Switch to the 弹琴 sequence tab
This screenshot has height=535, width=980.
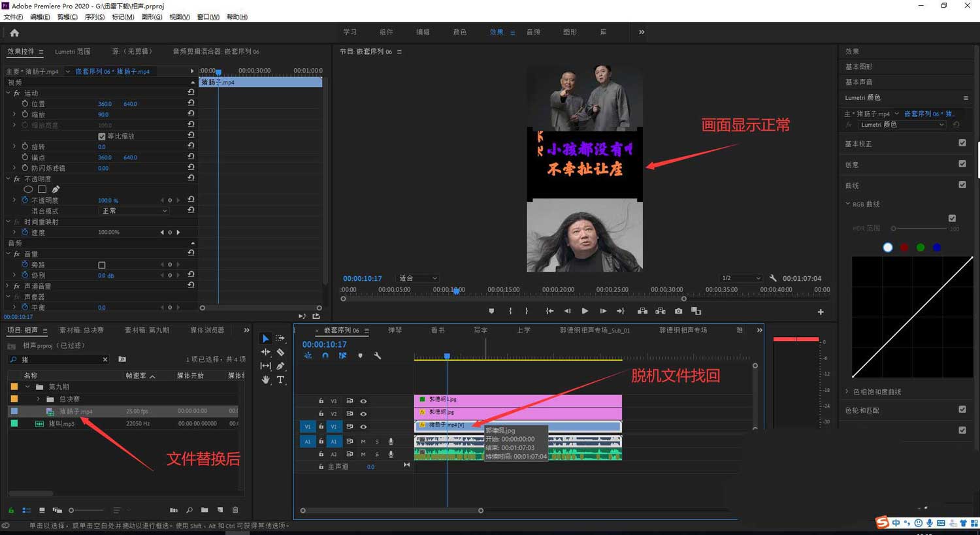pyautogui.click(x=395, y=331)
